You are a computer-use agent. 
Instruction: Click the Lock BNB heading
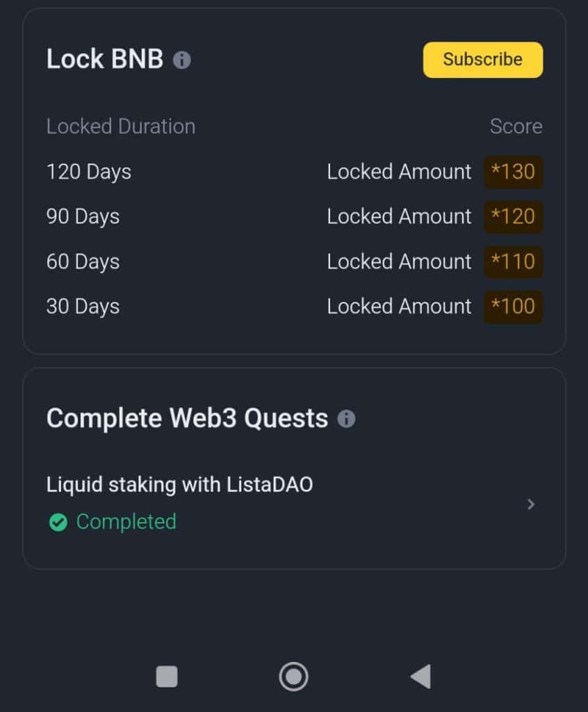click(105, 60)
